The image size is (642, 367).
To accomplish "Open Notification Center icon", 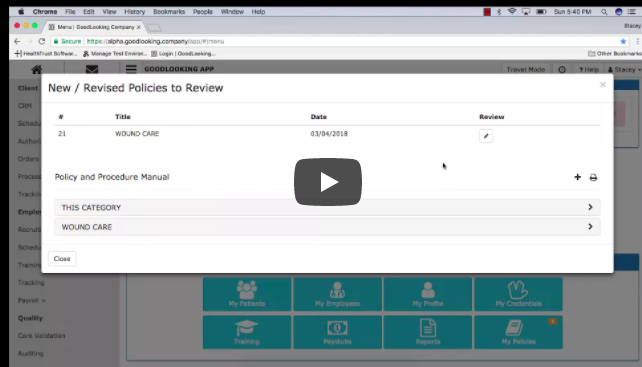I will point(632,12).
